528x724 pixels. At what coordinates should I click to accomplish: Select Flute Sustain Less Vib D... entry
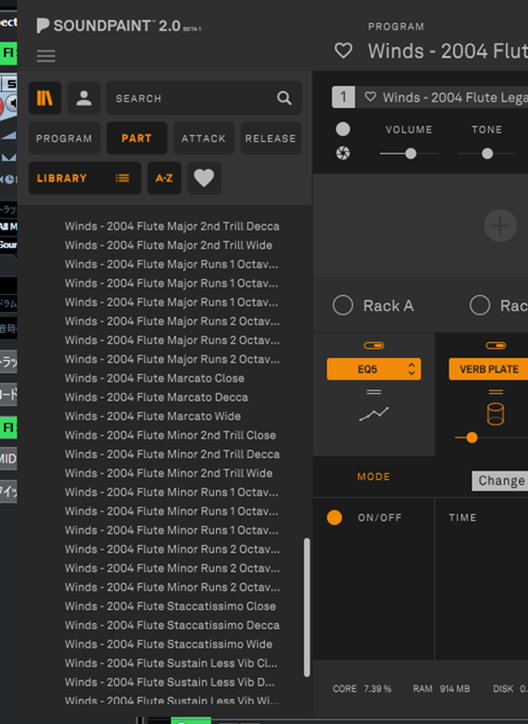(170, 682)
